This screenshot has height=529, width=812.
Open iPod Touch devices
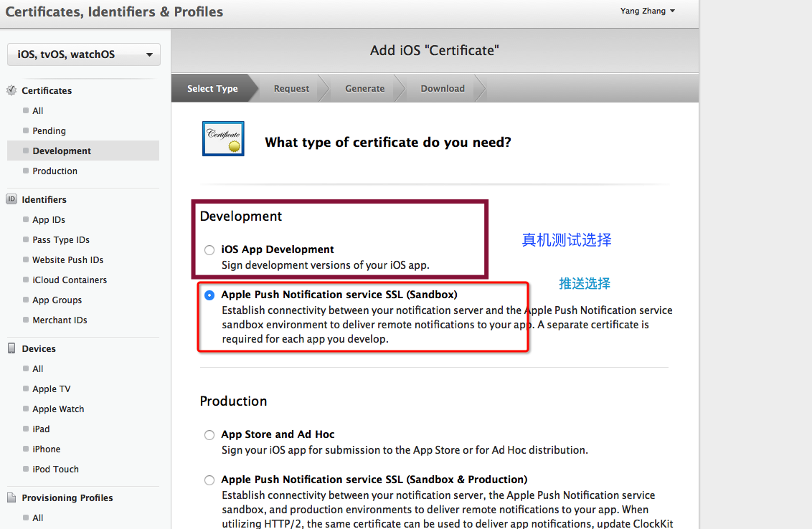pyautogui.click(x=55, y=469)
